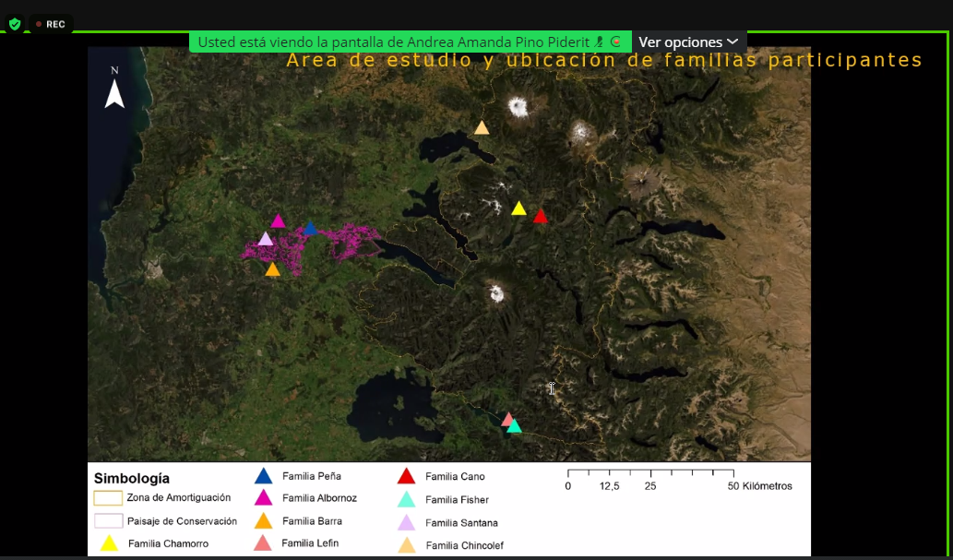The width and height of the screenshot is (953, 560).
Task: Click the Zona de Amortiguación legend box
Action: (108, 498)
